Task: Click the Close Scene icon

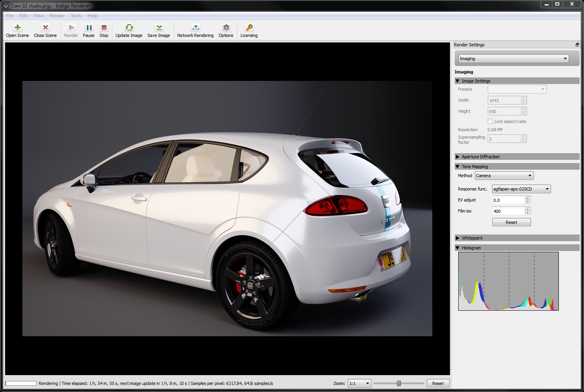Action: 45,28
